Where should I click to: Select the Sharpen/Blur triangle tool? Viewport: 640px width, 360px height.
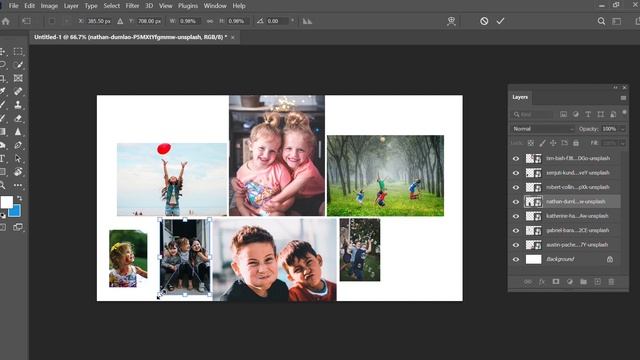click(x=18, y=132)
